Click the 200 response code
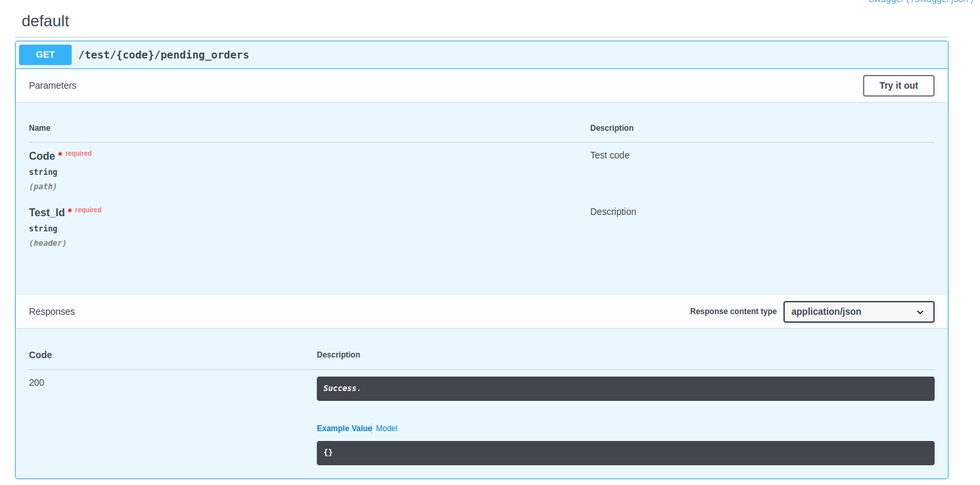Viewport: 980px width, 485px height. 35,382
